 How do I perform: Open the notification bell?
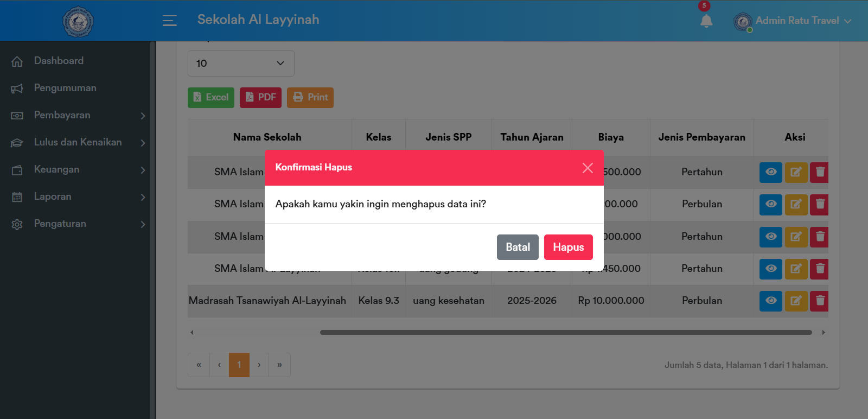tap(706, 21)
